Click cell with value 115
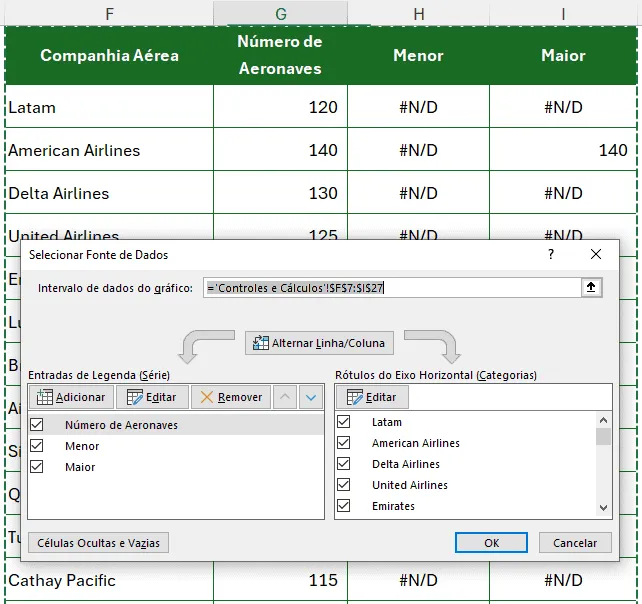Screen dimensions: 642x604 pos(280,580)
